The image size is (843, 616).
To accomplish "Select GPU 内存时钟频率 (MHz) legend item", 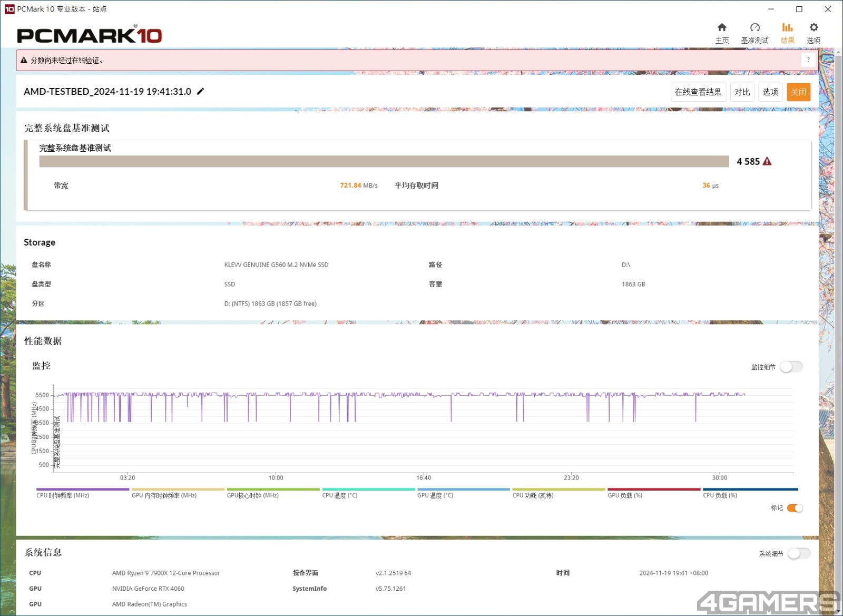I will (x=178, y=493).
